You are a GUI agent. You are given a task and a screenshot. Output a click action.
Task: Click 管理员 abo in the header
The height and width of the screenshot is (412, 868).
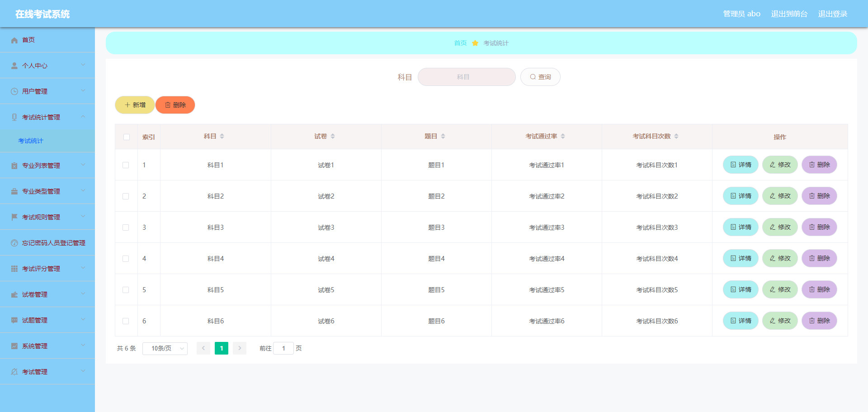741,14
